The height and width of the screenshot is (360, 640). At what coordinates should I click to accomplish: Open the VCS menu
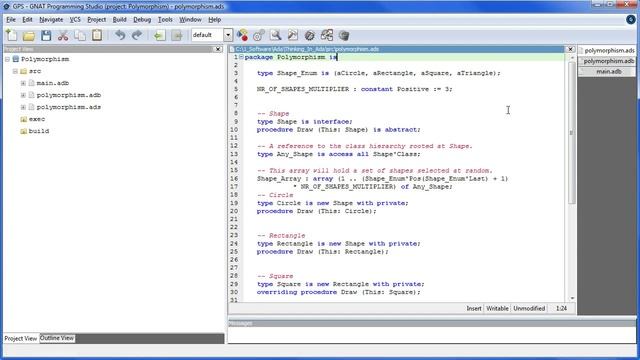click(x=75, y=20)
